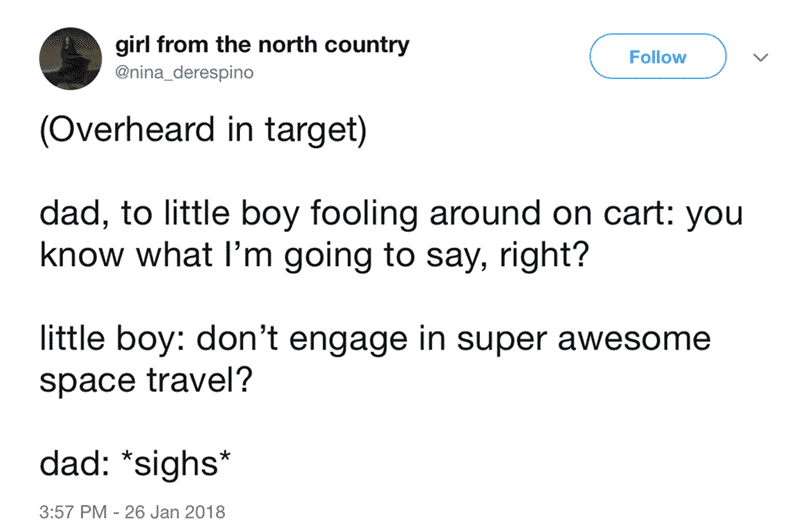Click the word 'target)' in the tweet
The width and height of the screenshot is (800, 530).
click(316, 131)
